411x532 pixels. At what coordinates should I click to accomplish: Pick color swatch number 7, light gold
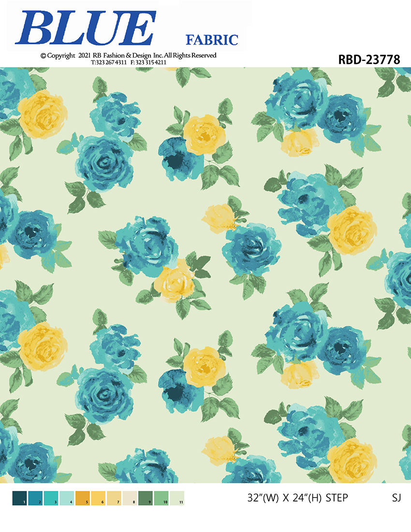click(114, 498)
